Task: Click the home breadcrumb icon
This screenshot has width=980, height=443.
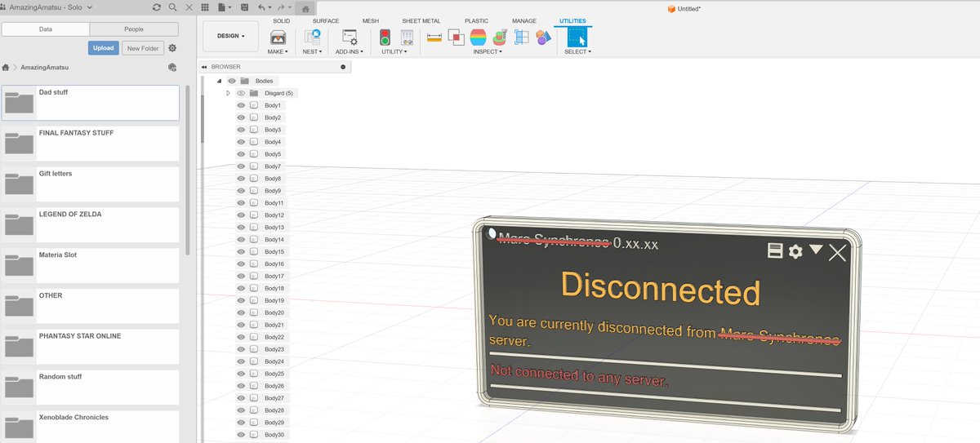Action: (x=6, y=68)
